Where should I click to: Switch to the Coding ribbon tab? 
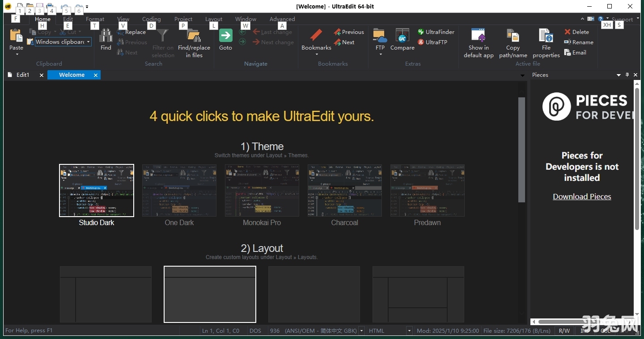click(151, 19)
